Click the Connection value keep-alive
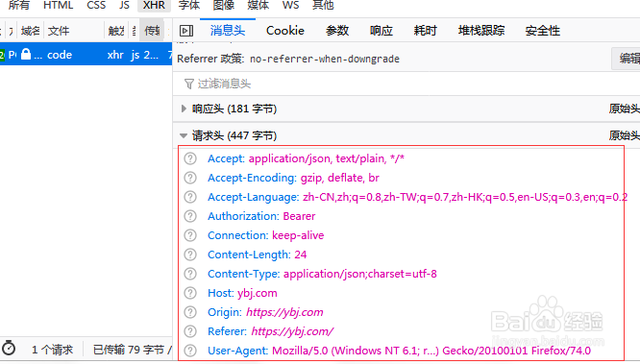Image resolution: width=640 pixels, height=364 pixels. pyautogui.click(x=298, y=235)
